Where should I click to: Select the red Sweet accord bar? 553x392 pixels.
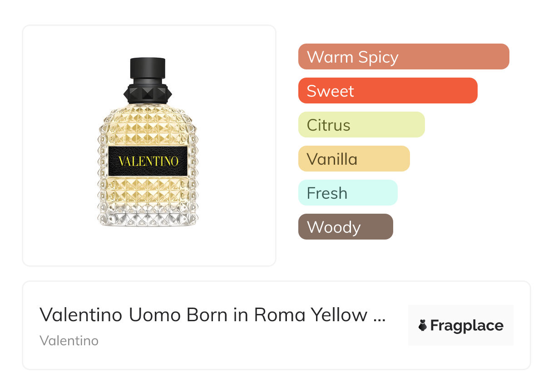pyautogui.click(x=388, y=91)
